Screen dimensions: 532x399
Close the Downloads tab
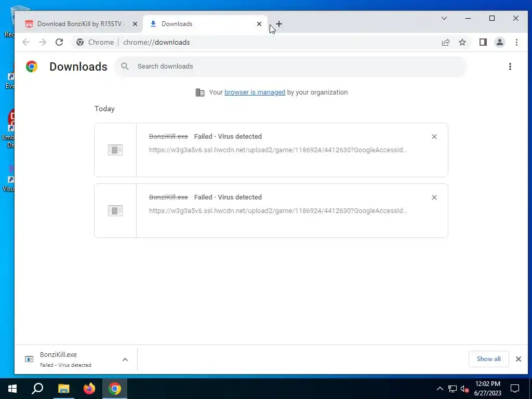259,24
